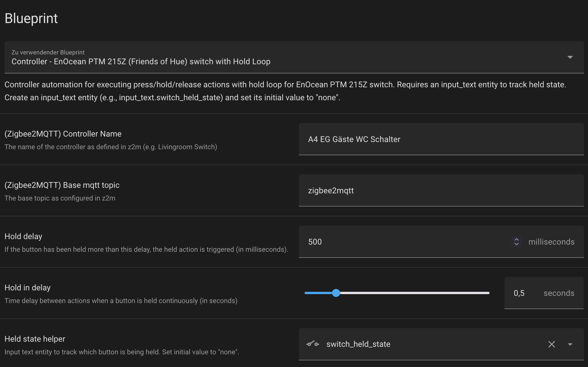Click the Controller Name field 'A4 EG Gäste WC Schalter'
Image resolution: width=588 pixels, height=367 pixels.
[x=441, y=139]
